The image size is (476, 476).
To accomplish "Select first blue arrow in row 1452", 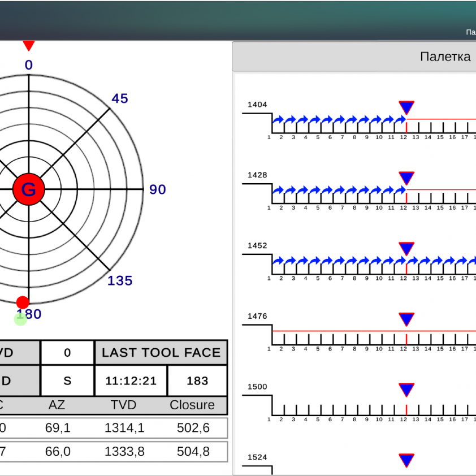I will 278,261.
